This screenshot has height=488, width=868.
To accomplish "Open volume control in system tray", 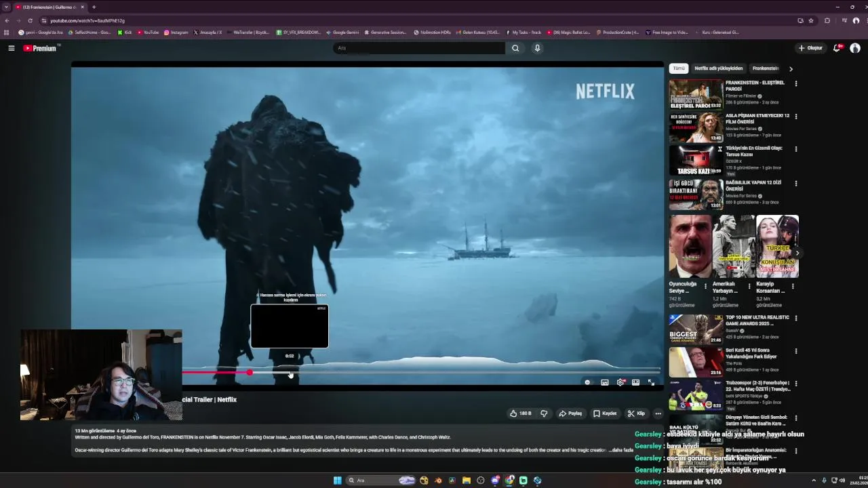I will pyautogui.click(x=842, y=481).
